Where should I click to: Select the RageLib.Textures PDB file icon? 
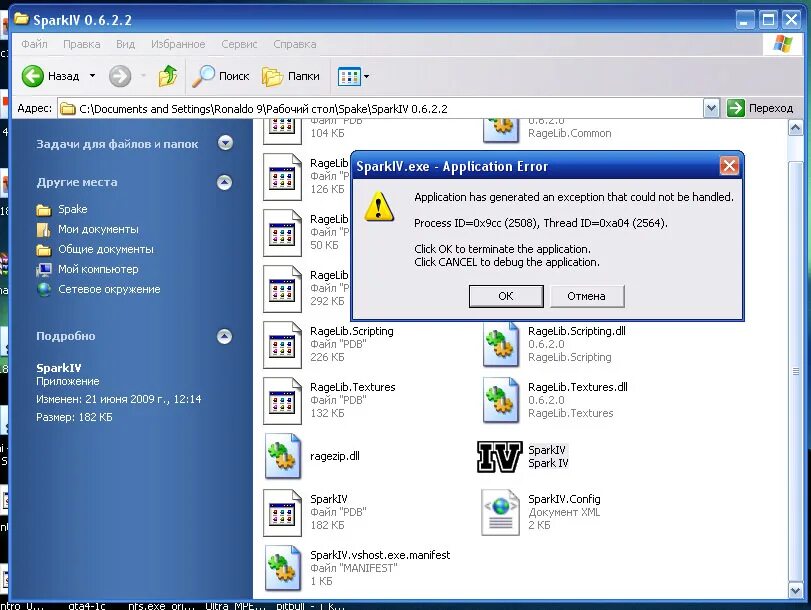click(x=282, y=401)
